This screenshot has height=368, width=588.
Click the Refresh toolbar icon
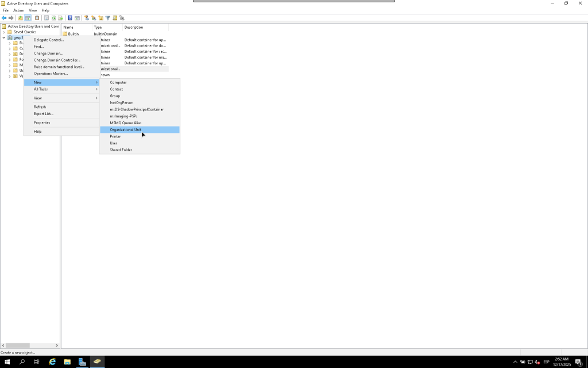click(53, 18)
